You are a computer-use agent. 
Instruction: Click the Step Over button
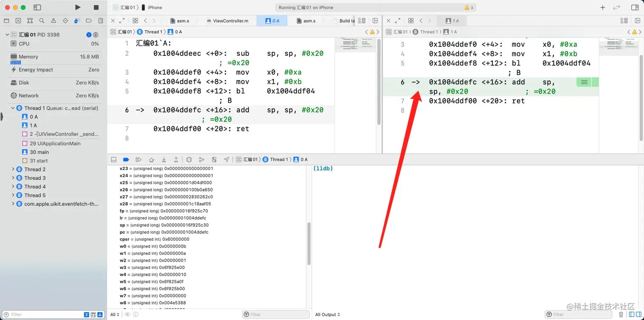click(151, 159)
